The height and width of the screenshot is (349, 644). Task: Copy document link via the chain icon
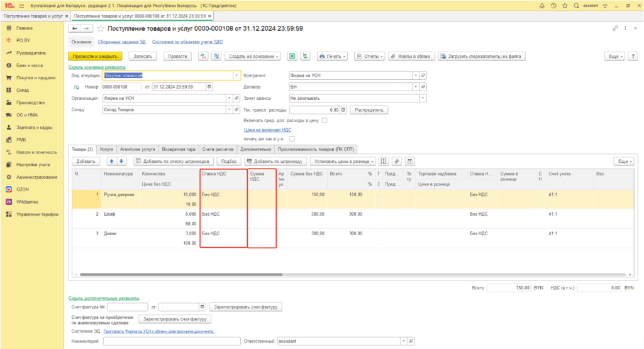[615, 29]
